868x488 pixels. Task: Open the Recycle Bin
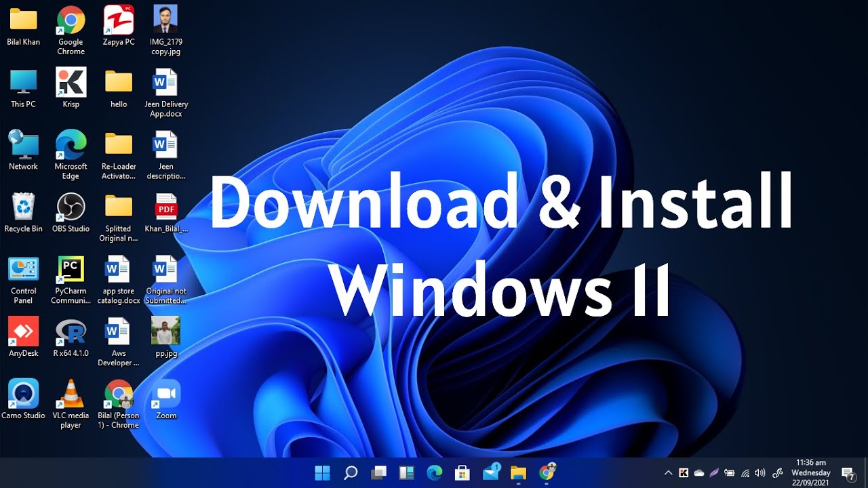point(23,213)
